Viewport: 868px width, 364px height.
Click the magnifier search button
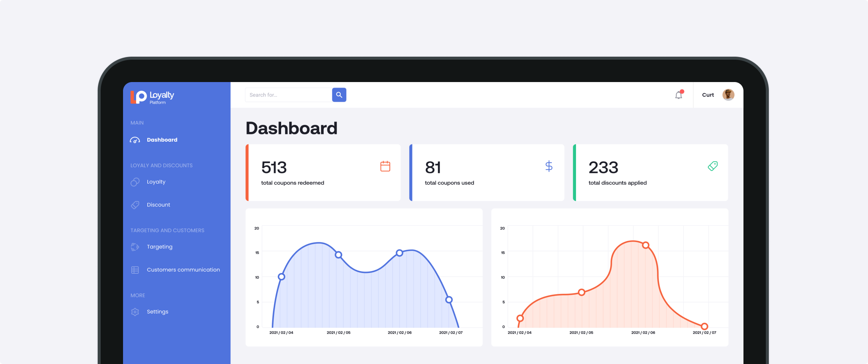coord(339,95)
